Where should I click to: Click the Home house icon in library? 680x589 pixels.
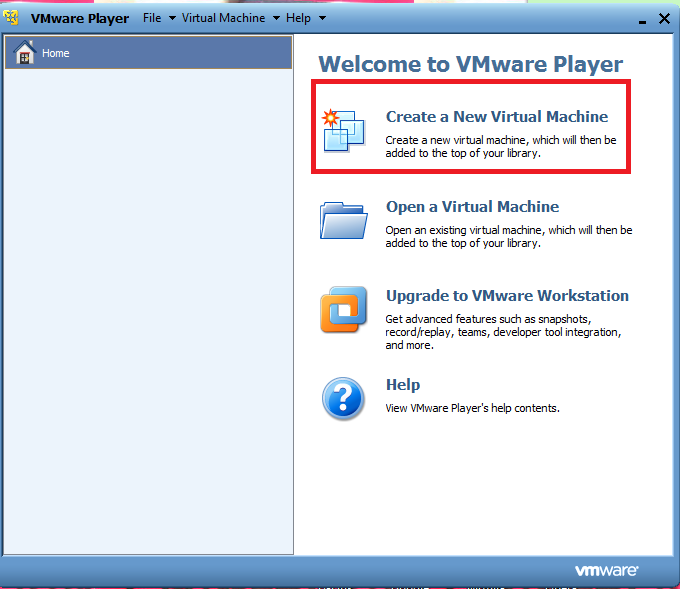tap(25, 52)
